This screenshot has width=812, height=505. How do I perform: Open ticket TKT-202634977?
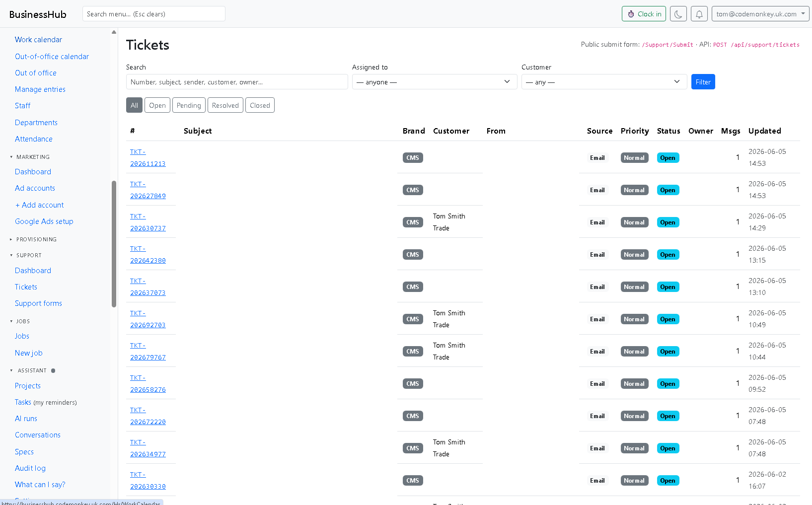[x=148, y=448]
